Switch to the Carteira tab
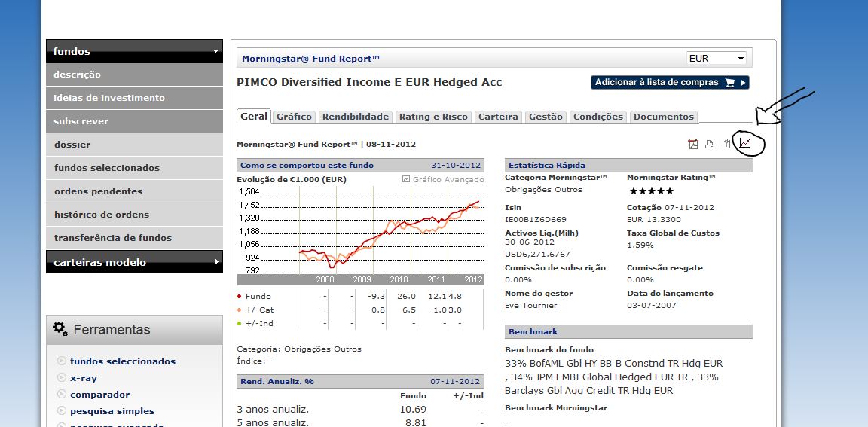Image resolution: width=868 pixels, height=427 pixels. coord(498,117)
